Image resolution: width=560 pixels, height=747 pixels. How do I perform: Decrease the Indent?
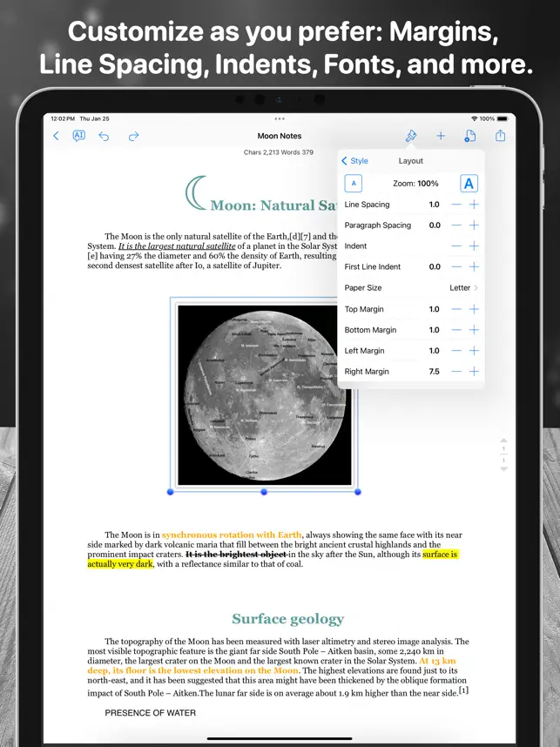(x=456, y=246)
